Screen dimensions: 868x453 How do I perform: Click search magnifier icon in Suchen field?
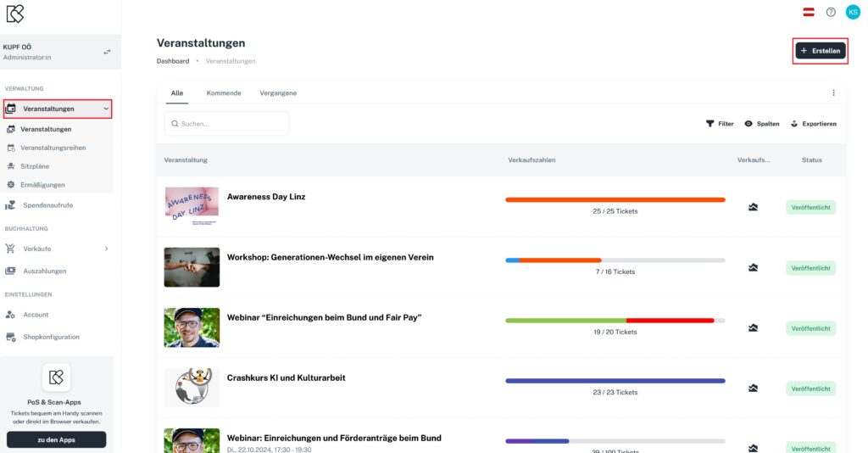(x=175, y=124)
